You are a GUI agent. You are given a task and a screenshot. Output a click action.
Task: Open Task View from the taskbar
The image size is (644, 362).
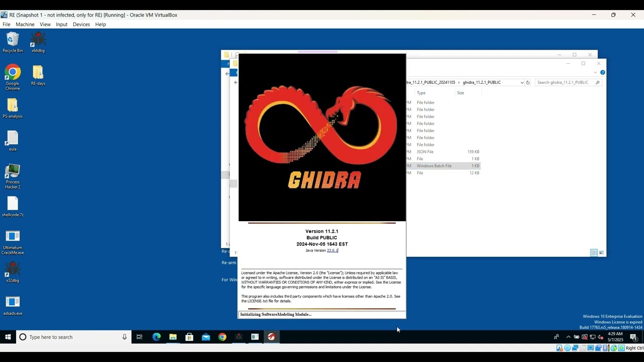pos(139,337)
